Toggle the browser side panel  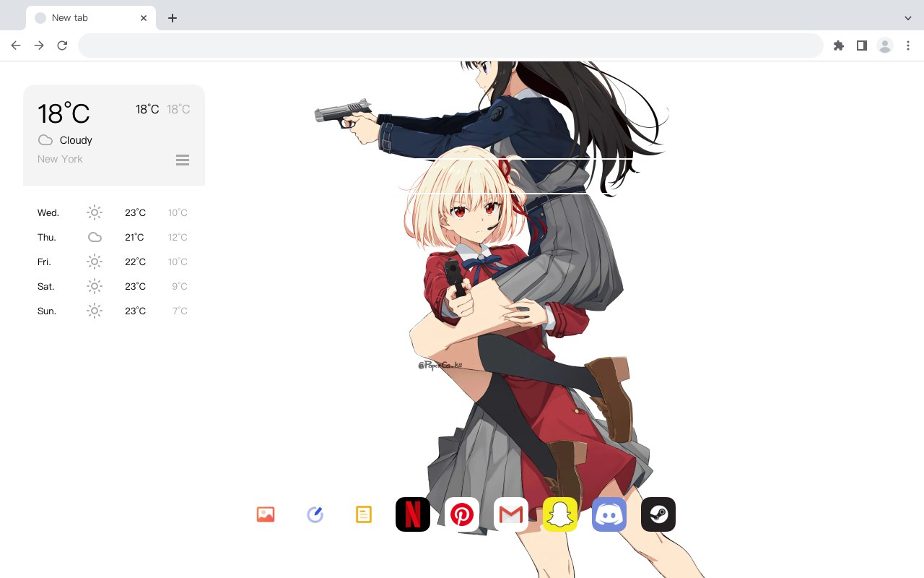862,46
